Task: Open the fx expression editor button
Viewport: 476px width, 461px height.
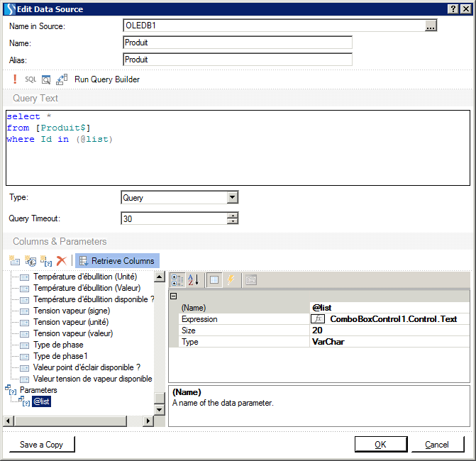Action: click(318, 319)
